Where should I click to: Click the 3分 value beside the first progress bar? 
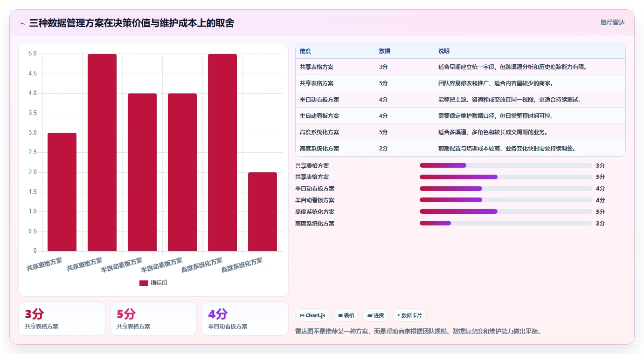(600, 165)
